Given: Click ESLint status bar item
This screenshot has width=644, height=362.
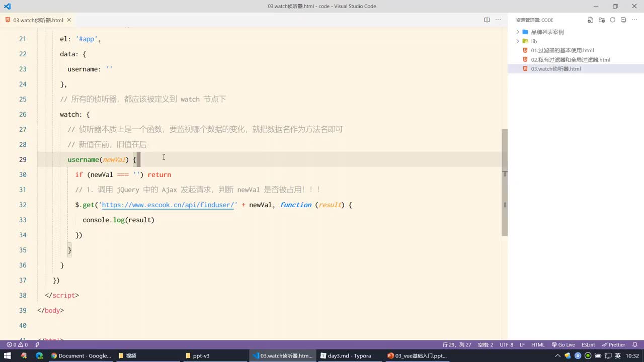Looking at the screenshot, I should click(588, 345).
